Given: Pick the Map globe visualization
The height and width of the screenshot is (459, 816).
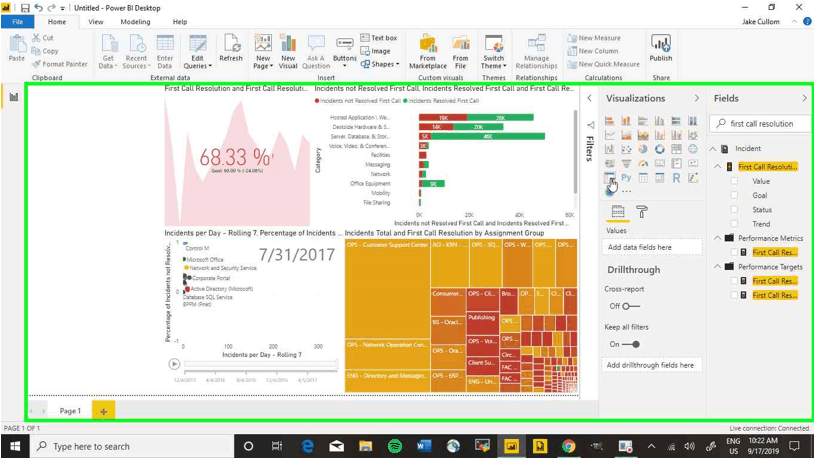Looking at the screenshot, I should (x=693, y=149).
